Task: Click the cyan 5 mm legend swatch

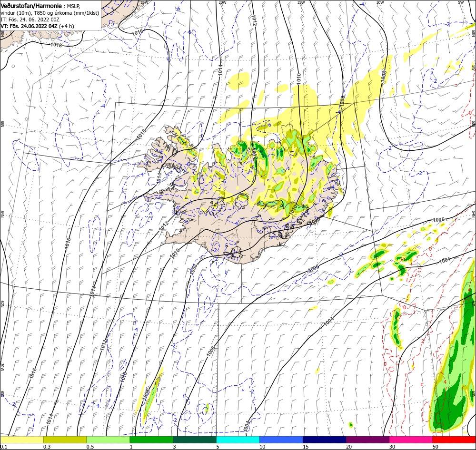Action: (238, 440)
